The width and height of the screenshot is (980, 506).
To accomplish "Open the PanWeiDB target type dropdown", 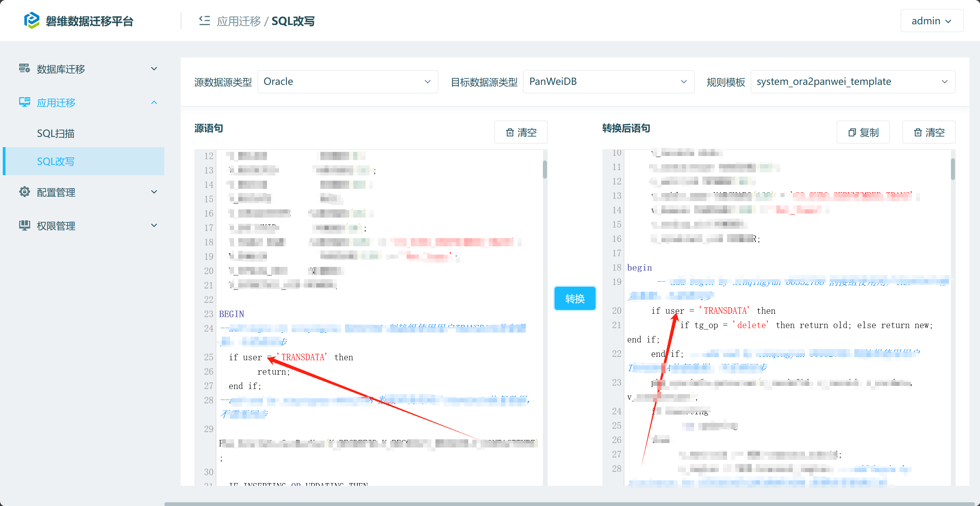I will tap(608, 82).
